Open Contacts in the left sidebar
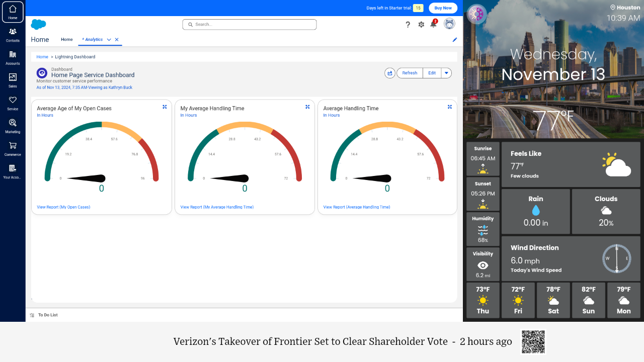The image size is (644, 362). 13,35
